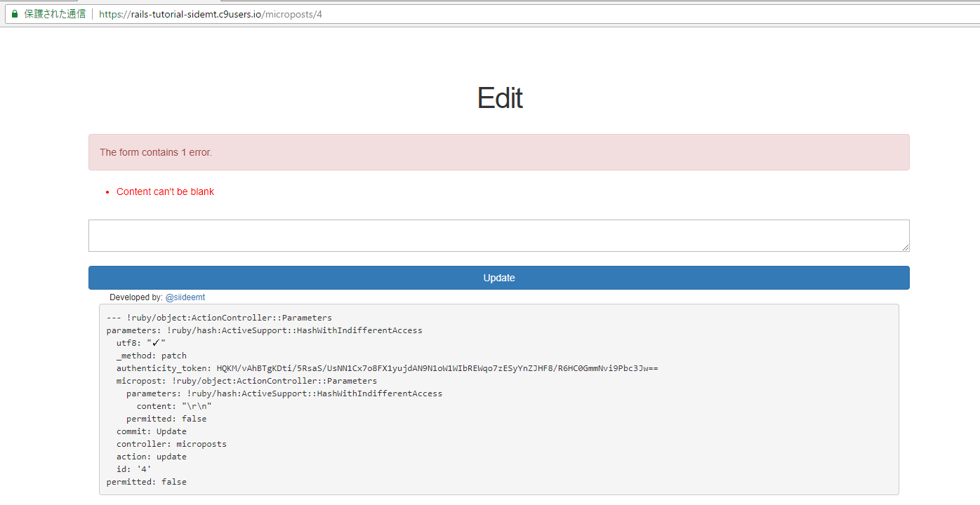Click "The form contains 1 error." alert
Viewport: 980px width, 505px height.
coord(499,152)
